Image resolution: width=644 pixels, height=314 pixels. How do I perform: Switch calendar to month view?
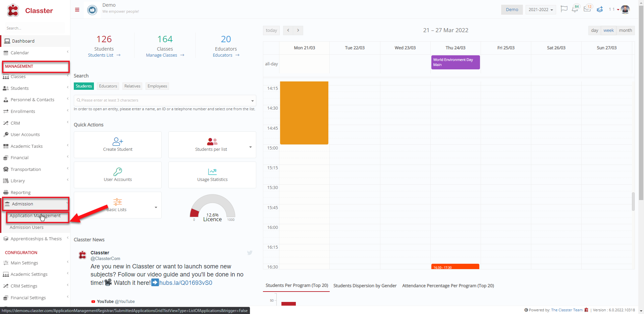[x=626, y=30]
